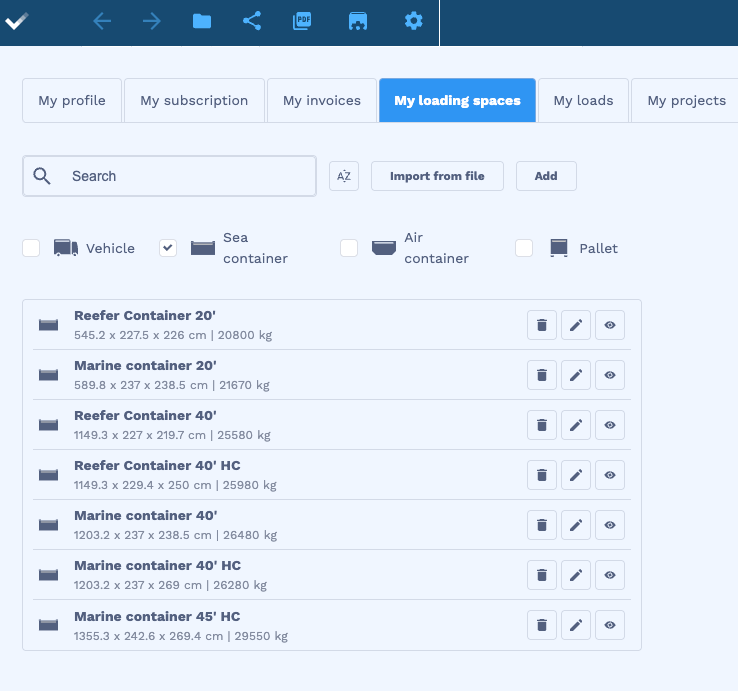The height and width of the screenshot is (691, 738).
Task: Export to PDF icon
Action: point(302,21)
